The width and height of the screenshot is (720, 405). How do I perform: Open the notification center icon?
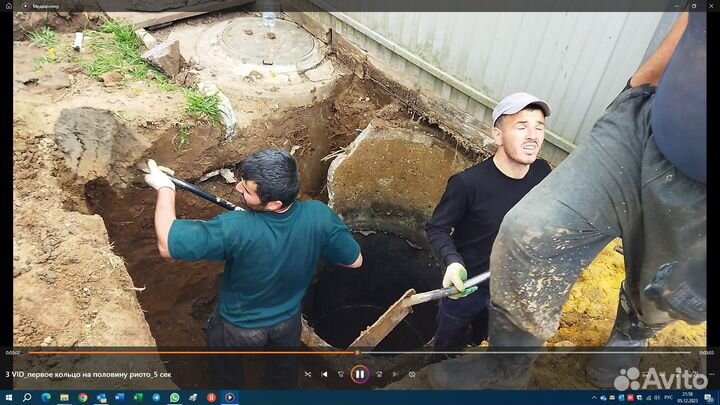(709, 397)
